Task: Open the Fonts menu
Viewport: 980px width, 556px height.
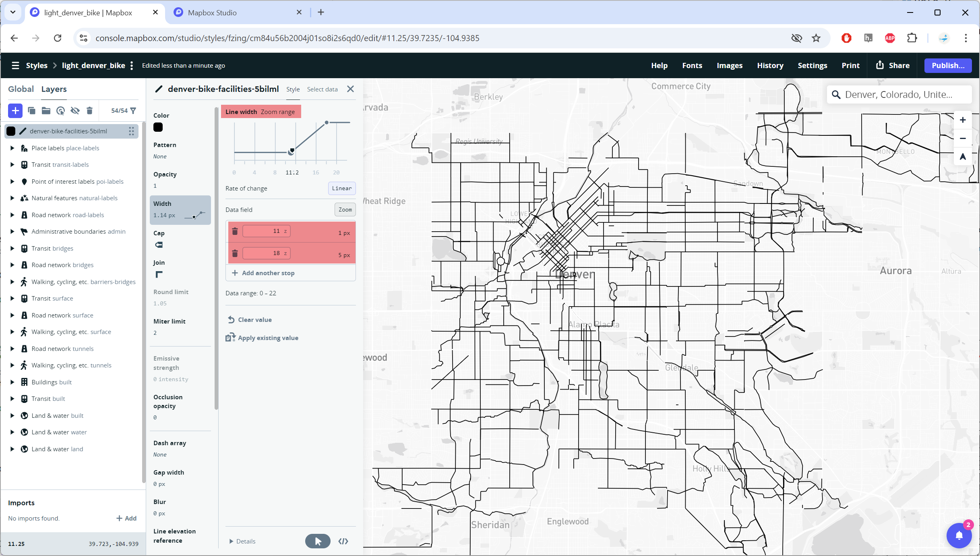Action: coord(692,65)
